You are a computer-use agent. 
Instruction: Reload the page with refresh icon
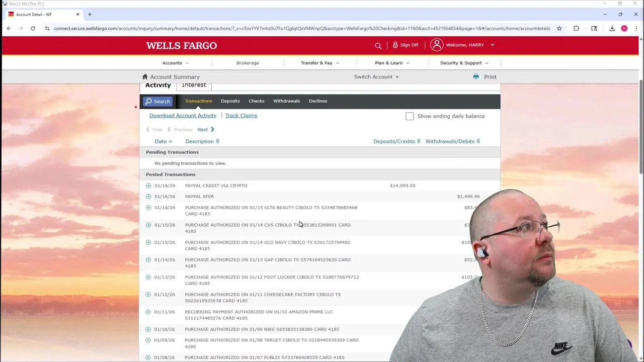(33, 28)
